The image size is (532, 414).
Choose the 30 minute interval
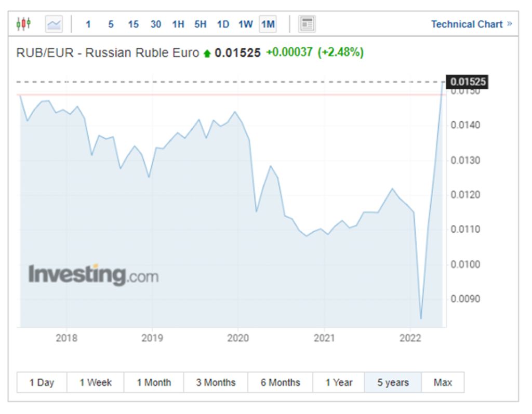point(156,24)
